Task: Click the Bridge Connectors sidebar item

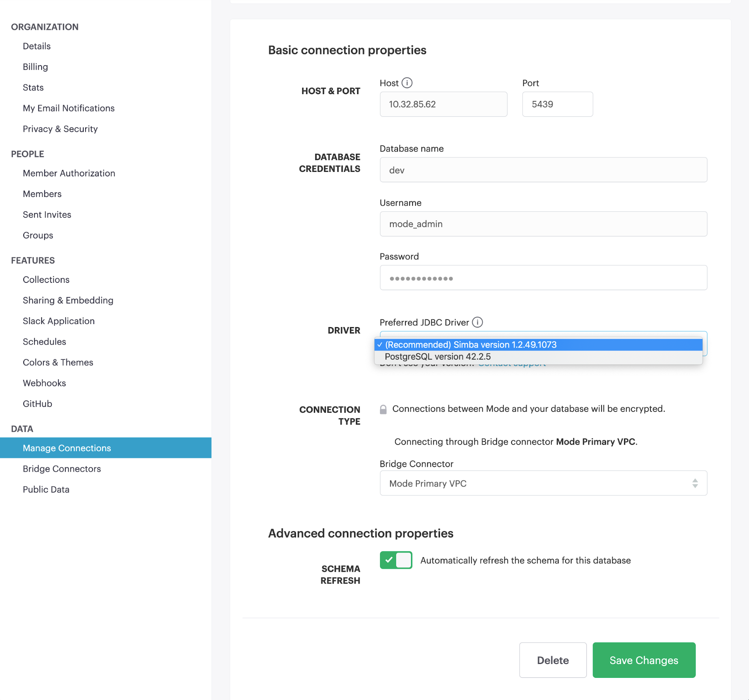Action: coord(62,469)
